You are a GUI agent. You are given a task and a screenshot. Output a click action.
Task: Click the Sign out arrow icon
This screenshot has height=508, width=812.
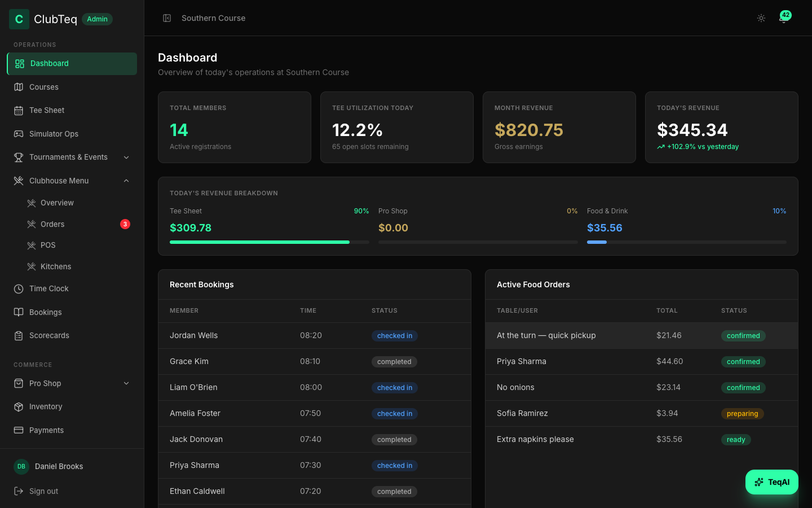(19, 491)
